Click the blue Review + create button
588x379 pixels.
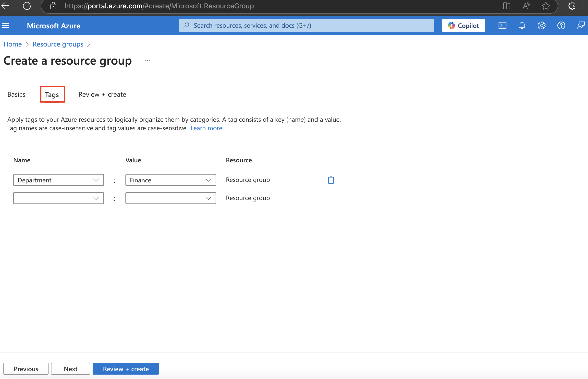[126, 369]
